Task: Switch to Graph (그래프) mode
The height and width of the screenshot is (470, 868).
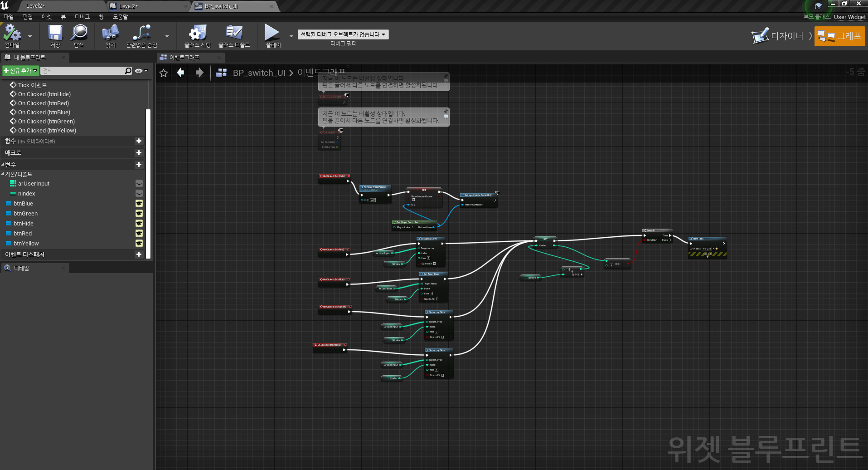Action: tap(839, 36)
